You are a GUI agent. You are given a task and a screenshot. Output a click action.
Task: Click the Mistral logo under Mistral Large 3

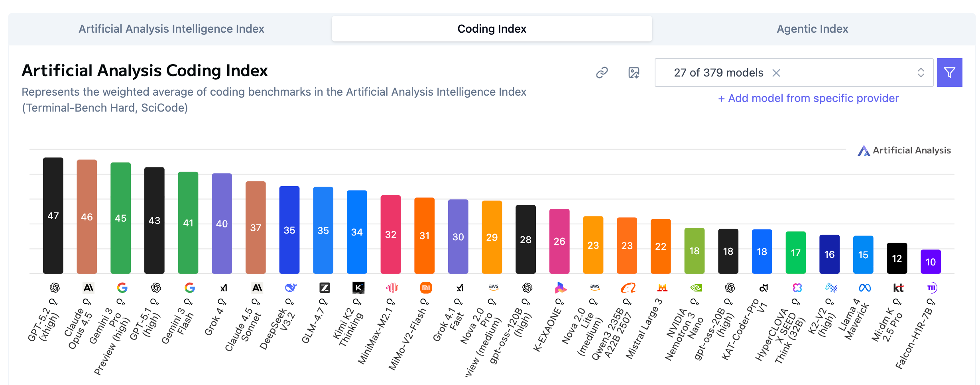(662, 287)
